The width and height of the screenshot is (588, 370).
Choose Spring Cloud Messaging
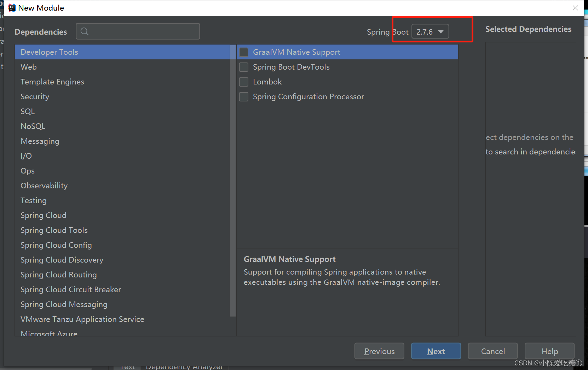[x=122, y=304]
